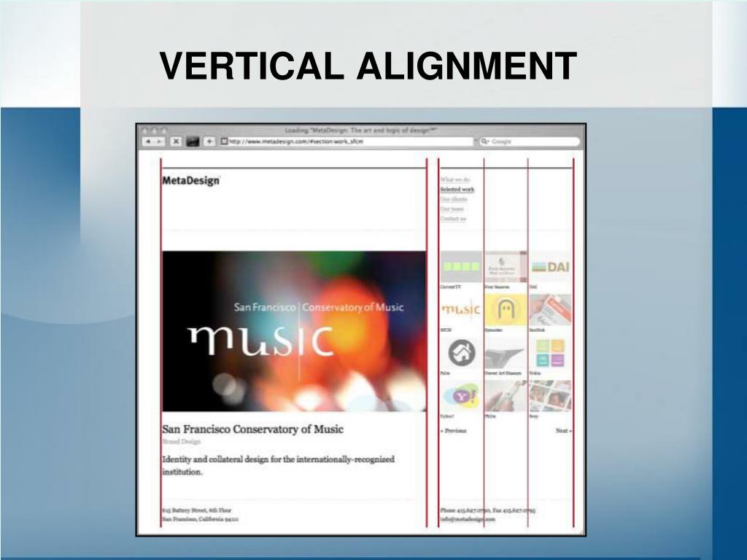747x560 pixels.
Task: Select the small orange "music" SFCM thumbnail
Action: coord(461,310)
